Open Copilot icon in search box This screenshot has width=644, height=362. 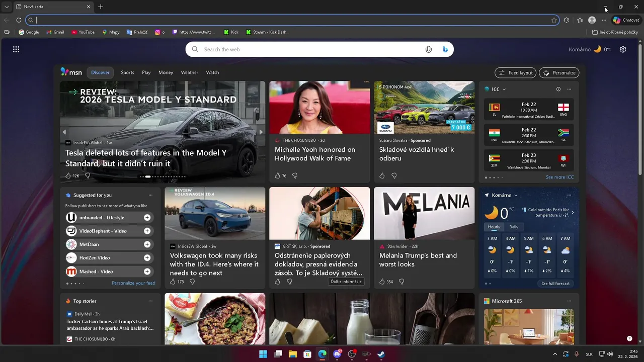pos(445,49)
